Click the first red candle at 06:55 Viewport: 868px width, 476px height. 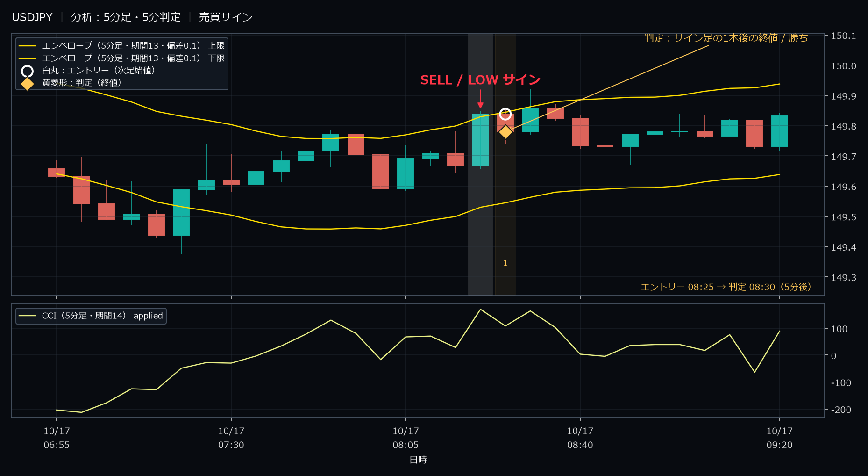click(57, 173)
